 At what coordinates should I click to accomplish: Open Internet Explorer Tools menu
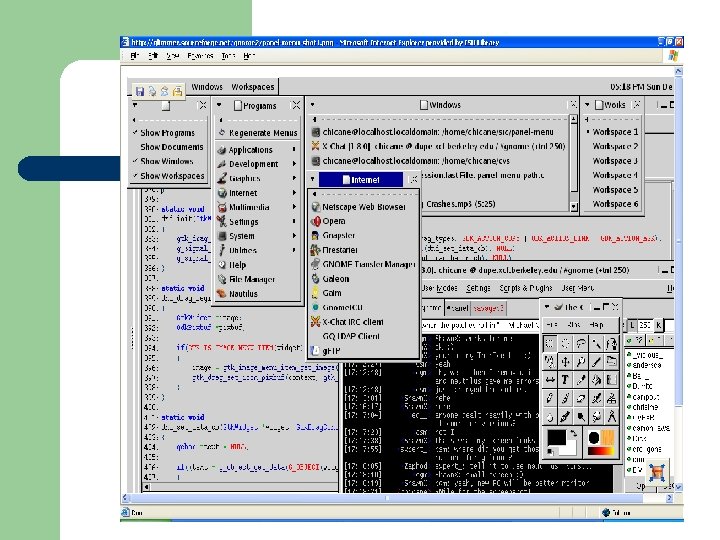click(228, 56)
